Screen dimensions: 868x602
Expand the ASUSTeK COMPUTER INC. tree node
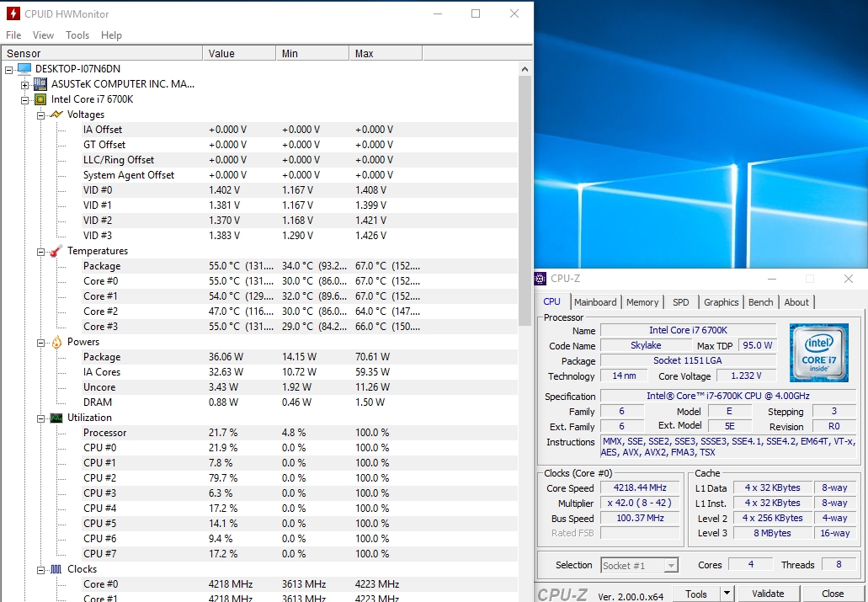pos(24,84)
